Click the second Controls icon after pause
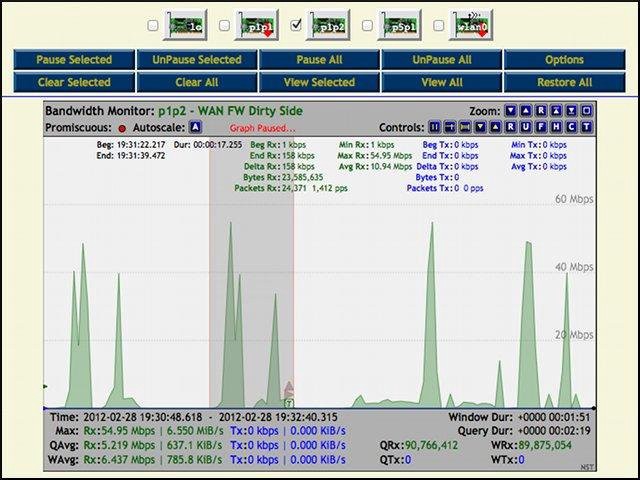The width and height of the screenshot is (640, 480). coord(450,127)
